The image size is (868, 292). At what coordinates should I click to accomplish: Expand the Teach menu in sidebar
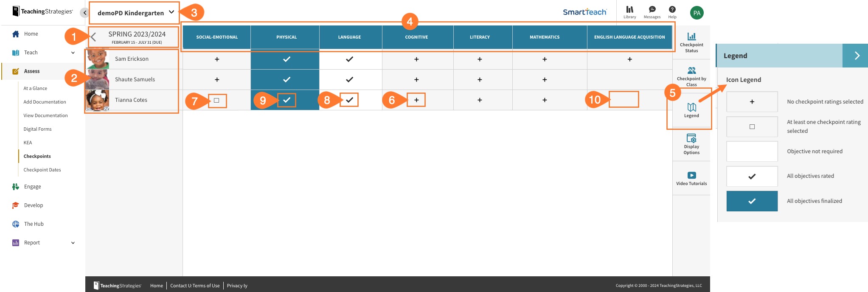click(73, 53)
